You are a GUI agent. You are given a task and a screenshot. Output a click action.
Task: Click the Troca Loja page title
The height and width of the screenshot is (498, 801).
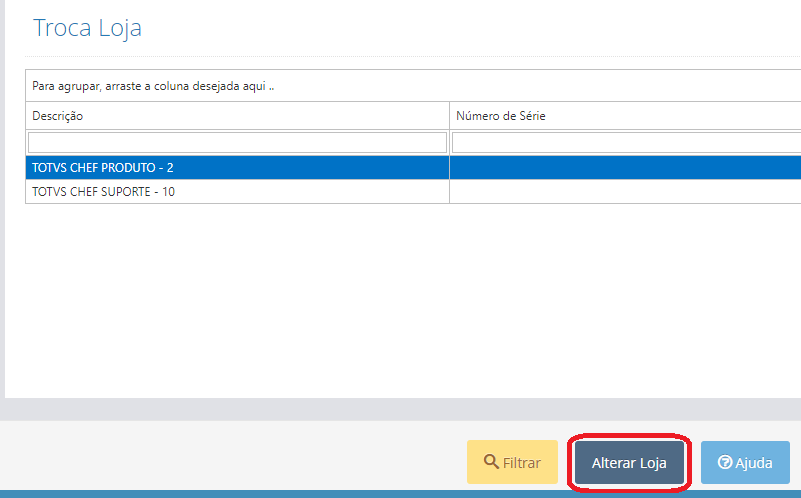[x=87, y=28]
